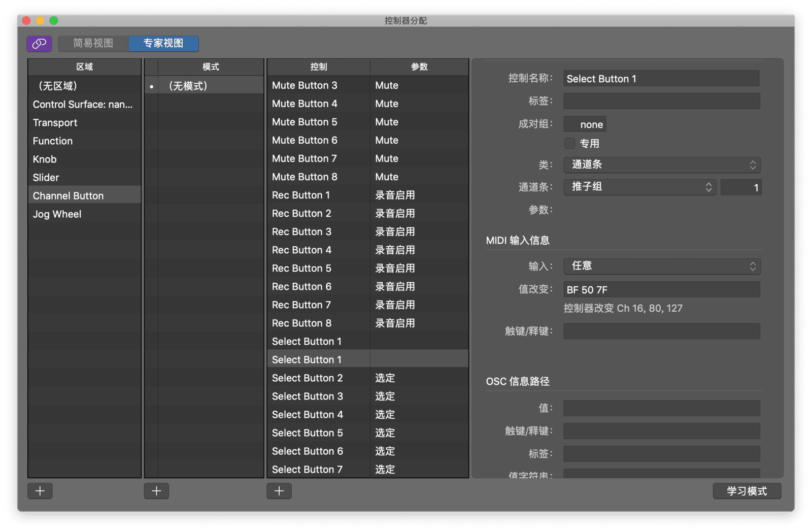Click the 控制 column header
Viewport: 812px width, 532px height.
(319, 67)
